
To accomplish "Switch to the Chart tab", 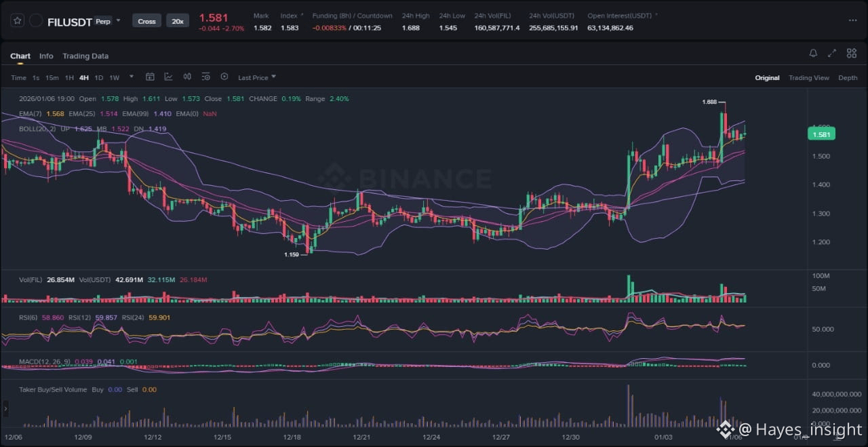I will click(x=20, y=56).
